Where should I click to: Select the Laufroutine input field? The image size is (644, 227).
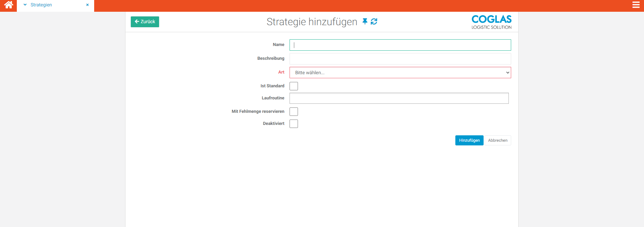click(x=399, y=98)
